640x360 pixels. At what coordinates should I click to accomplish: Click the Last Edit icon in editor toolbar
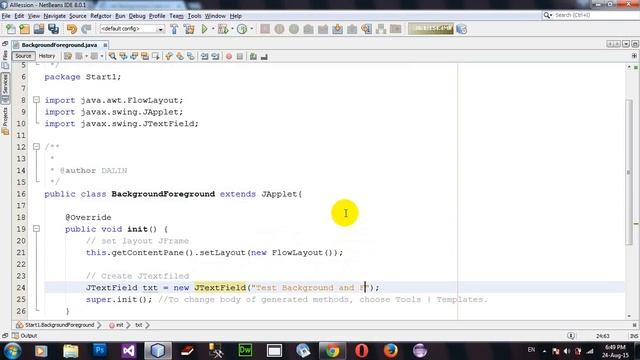point(68,56)
